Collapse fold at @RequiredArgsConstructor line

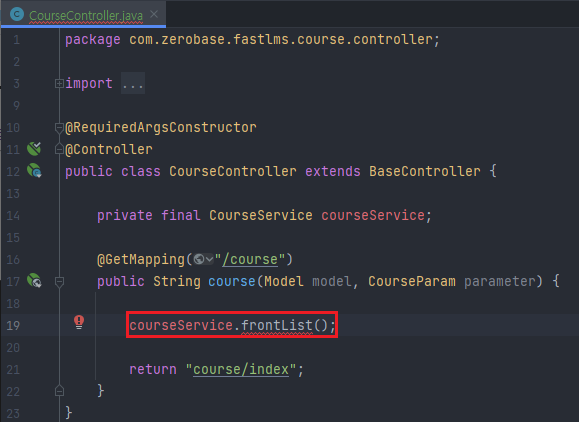59,128
